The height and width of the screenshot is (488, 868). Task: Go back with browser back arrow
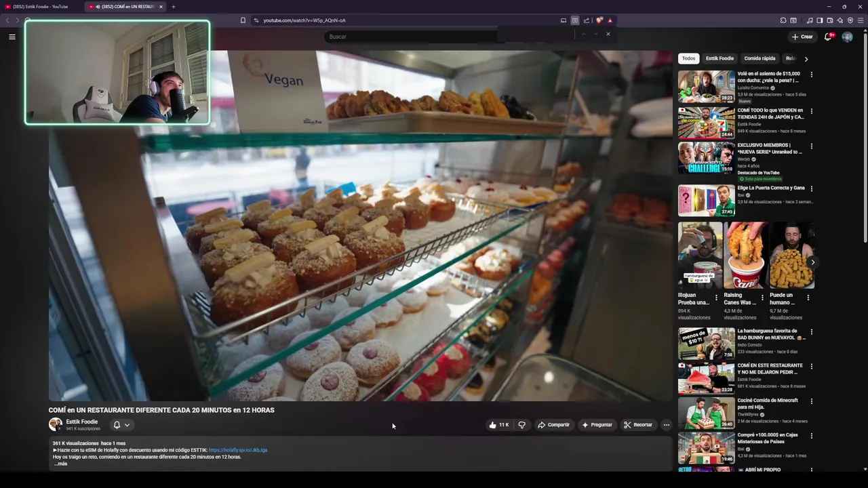(x=7, y=20)
